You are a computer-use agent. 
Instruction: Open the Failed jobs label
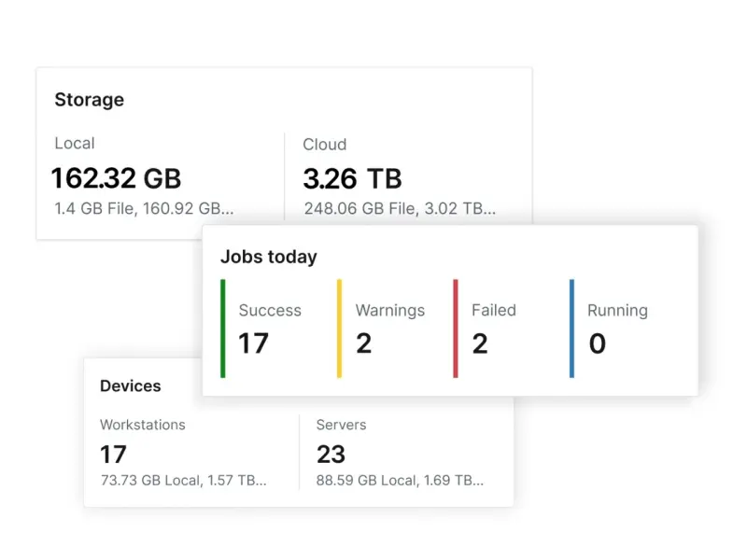pos(493,310)
